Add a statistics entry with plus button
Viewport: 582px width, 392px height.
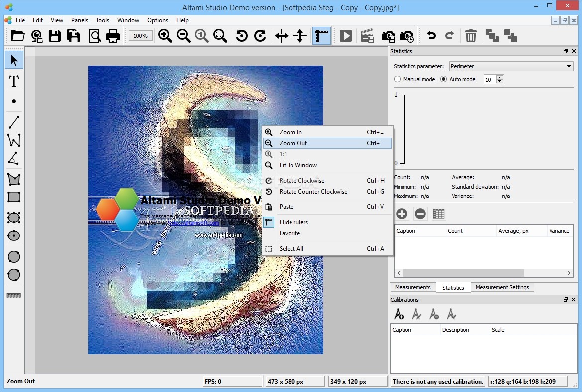[402, 214]
